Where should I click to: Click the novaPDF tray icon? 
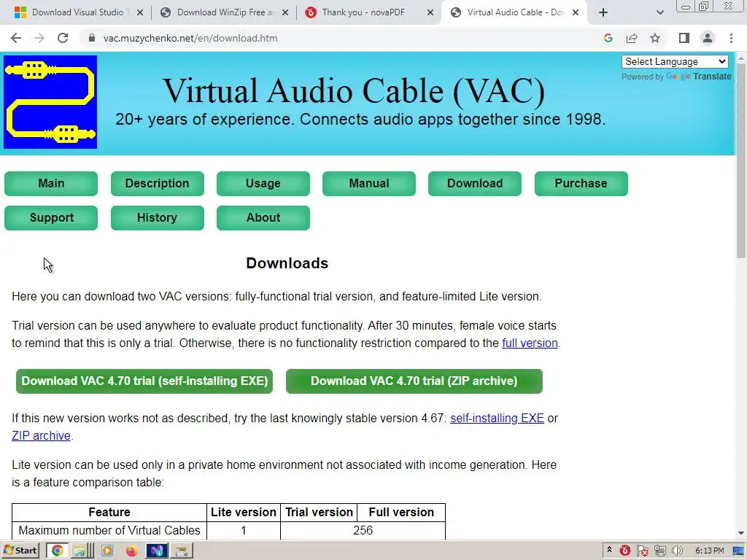point(625,551)
